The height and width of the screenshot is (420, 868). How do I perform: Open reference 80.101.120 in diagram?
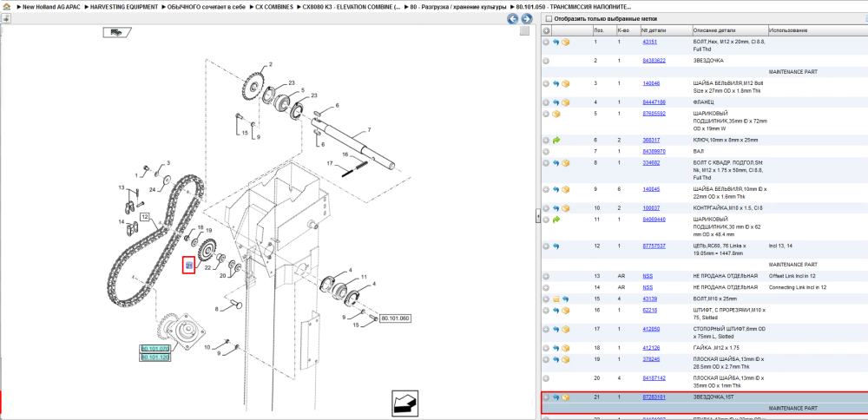tap(155, 358)
